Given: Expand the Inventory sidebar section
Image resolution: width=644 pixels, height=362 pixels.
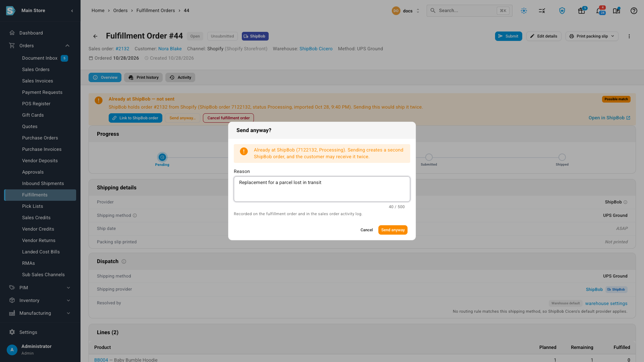Looking at the screenshot, I should tap(68, 300).
